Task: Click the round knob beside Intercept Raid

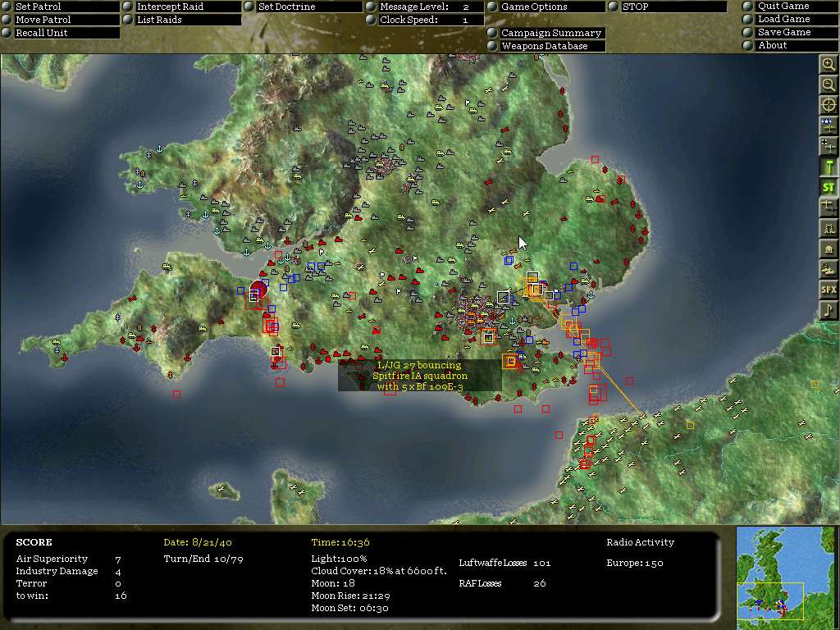Action: point(127,7)
